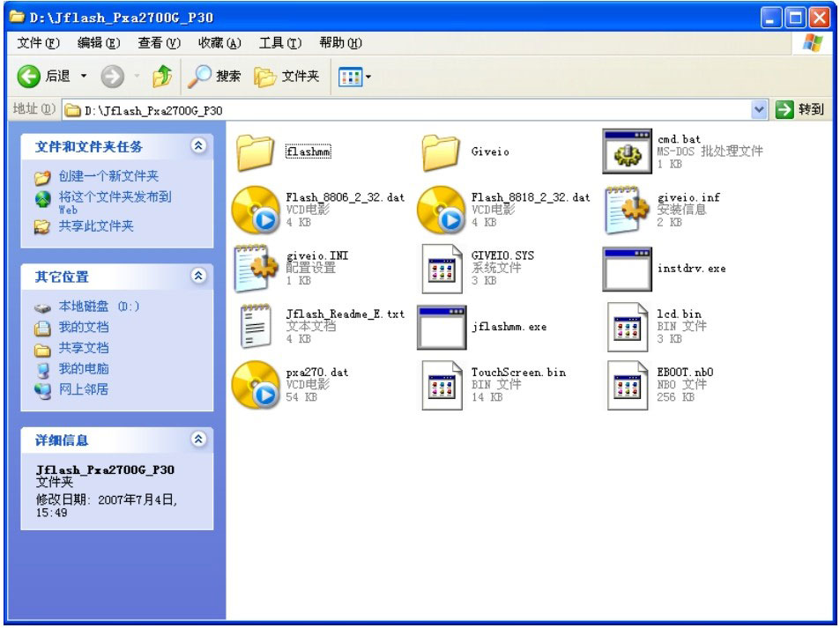Image resolution: width=840 pixels, height=628 pixels.
Task: Select the giveio.inf setup info icon
Action: click(626, 210)
